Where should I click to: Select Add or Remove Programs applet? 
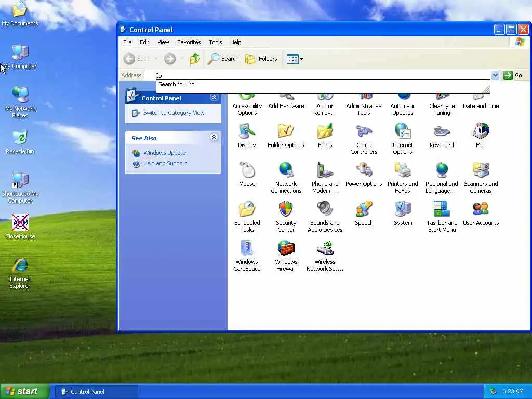click(325, 105)
